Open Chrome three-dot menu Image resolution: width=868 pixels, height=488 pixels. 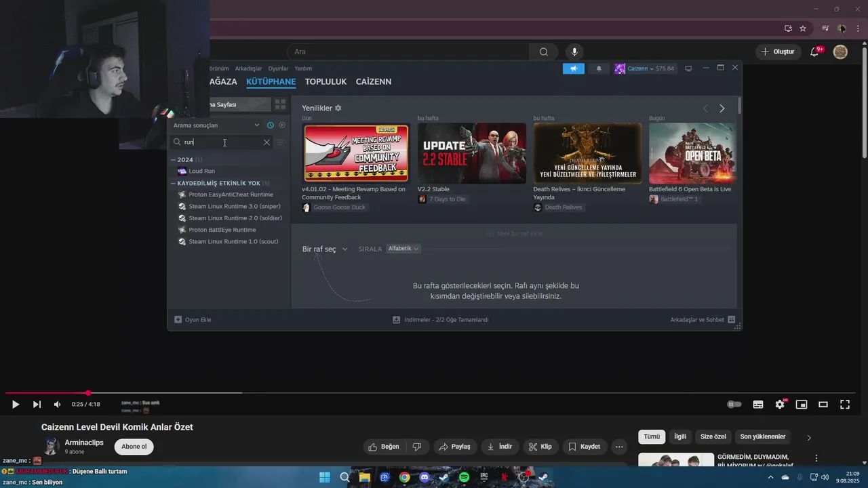(x=858, y=28)
